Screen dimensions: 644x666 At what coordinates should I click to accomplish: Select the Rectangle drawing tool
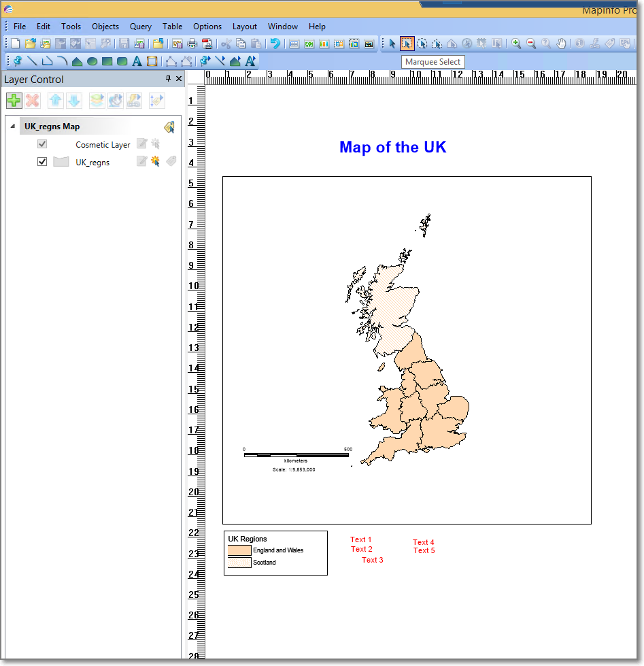pyautogui.click(x=107, y=61)
